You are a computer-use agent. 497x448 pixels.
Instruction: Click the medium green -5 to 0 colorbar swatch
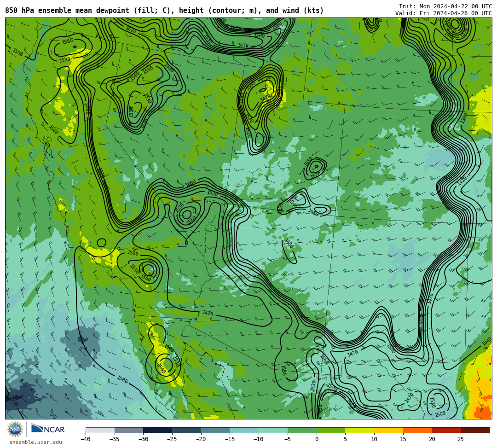[x=302, y=430]
